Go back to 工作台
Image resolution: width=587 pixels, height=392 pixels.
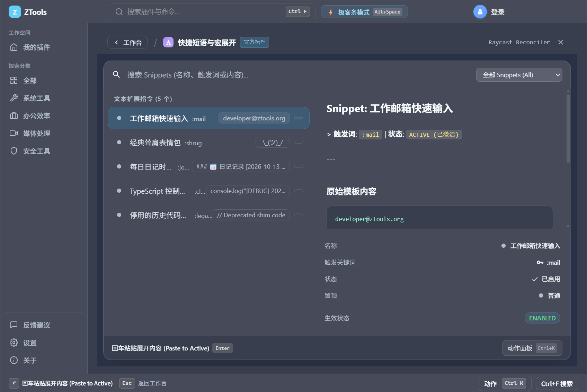click(x=127, y=43)
